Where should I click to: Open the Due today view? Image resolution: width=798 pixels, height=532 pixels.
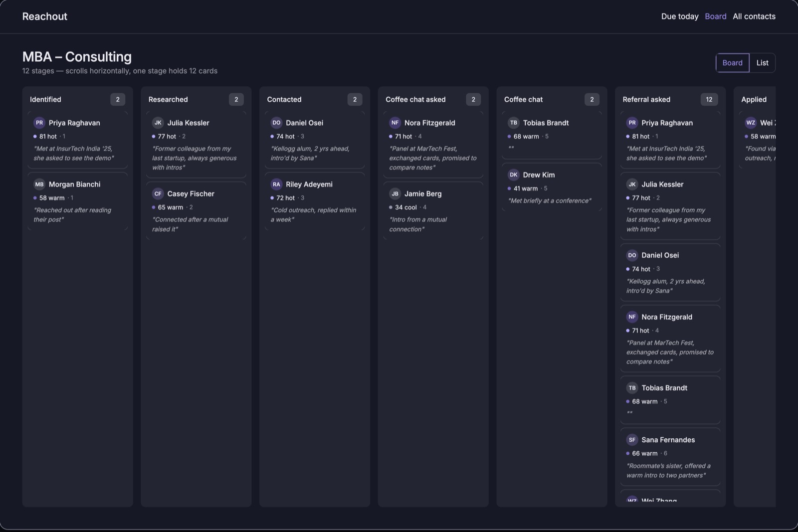[679, 16]
